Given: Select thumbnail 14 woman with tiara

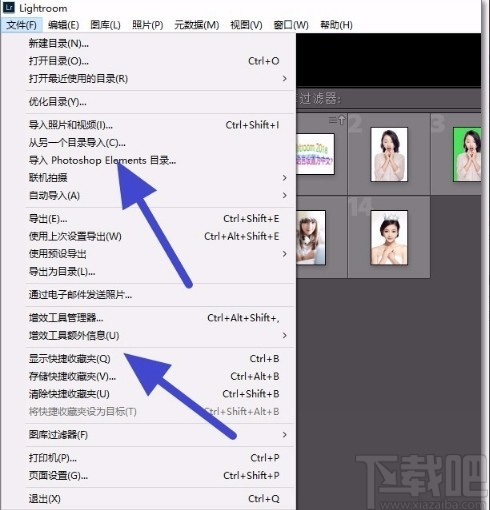Looking at the screenshot, I should [389, 237].
